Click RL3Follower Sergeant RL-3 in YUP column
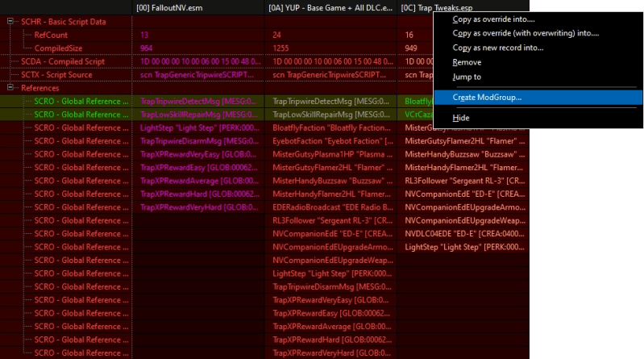This screenshot has height=359, width=644. (332, 220)
